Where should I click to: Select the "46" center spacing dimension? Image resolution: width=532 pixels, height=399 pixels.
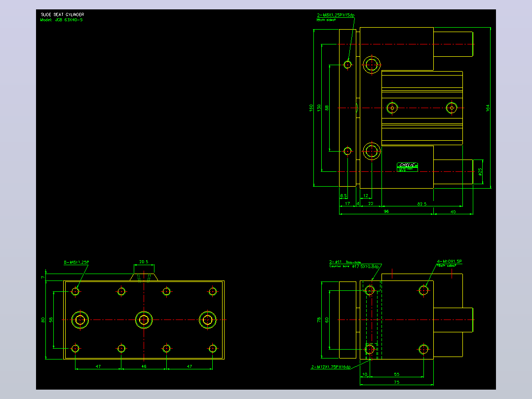point(144,366)
